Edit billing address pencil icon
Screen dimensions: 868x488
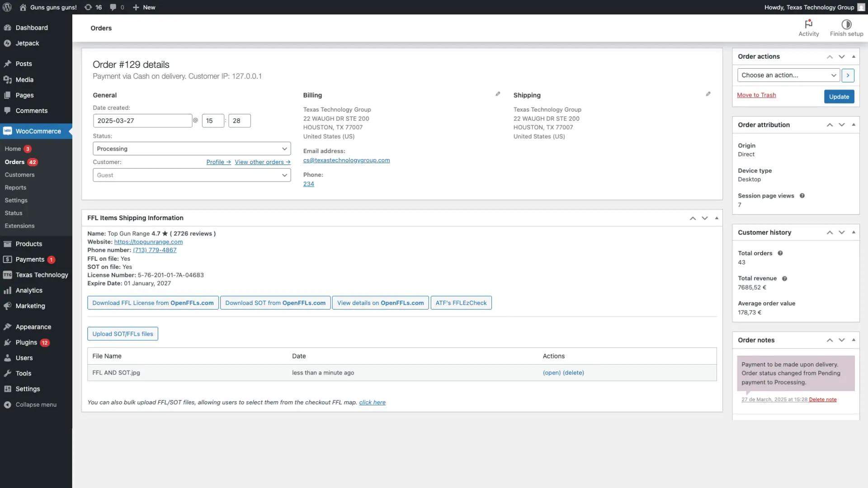[x=498, y=94]
